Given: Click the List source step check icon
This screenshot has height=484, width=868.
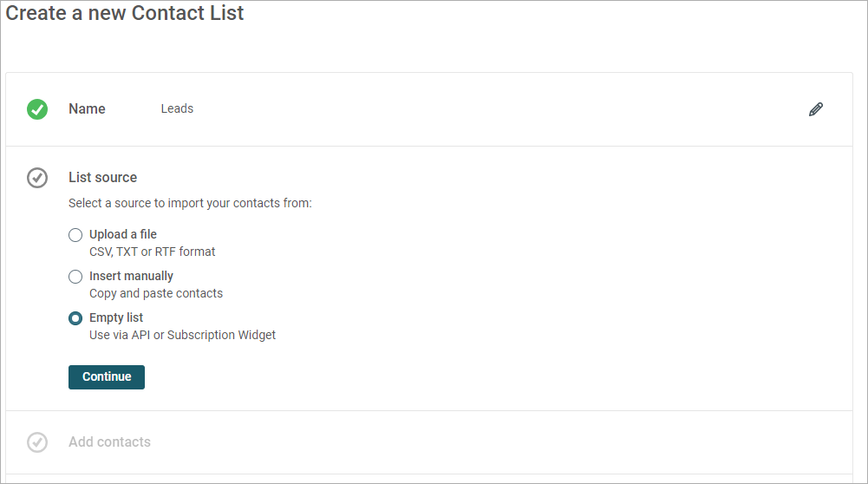Looking at the screenshot, I should [x=37, y=178].
